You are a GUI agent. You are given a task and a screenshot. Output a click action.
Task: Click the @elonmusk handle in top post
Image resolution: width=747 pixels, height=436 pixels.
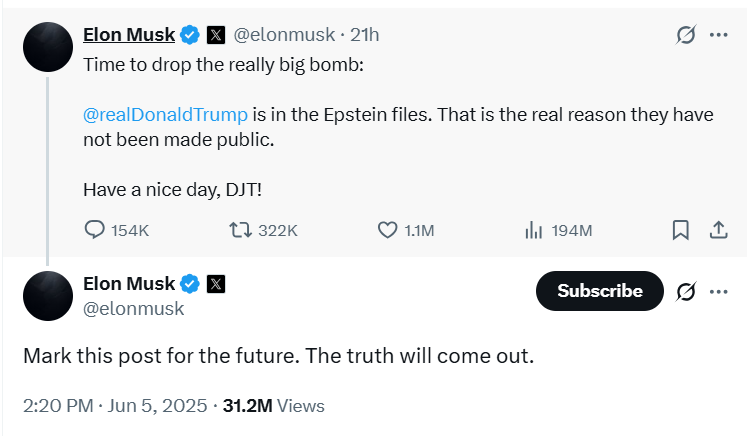[284, 35]
